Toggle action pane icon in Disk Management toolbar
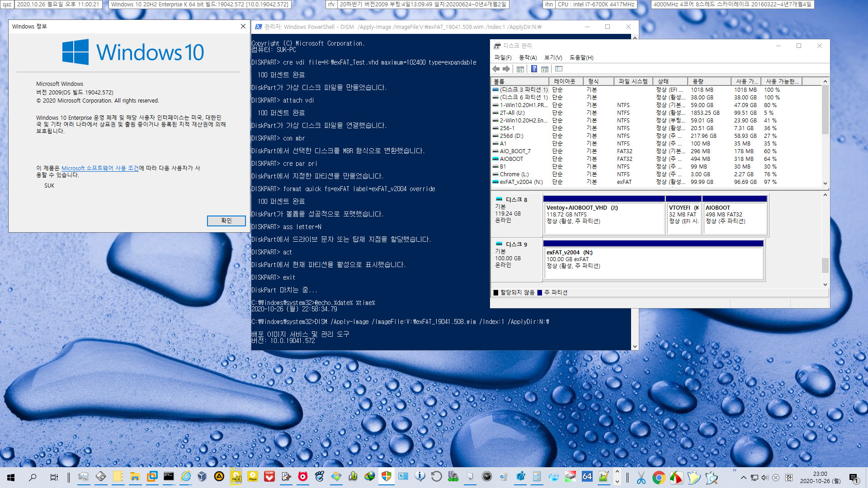This screenshot has width=868, height=488. (x=545, y=69)
